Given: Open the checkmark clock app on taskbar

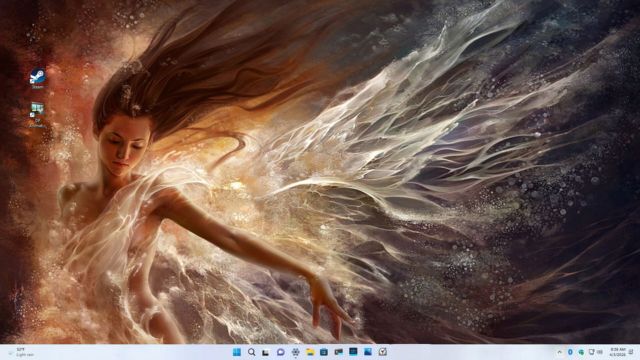Looking at the screenshot, I should (382, 351).
